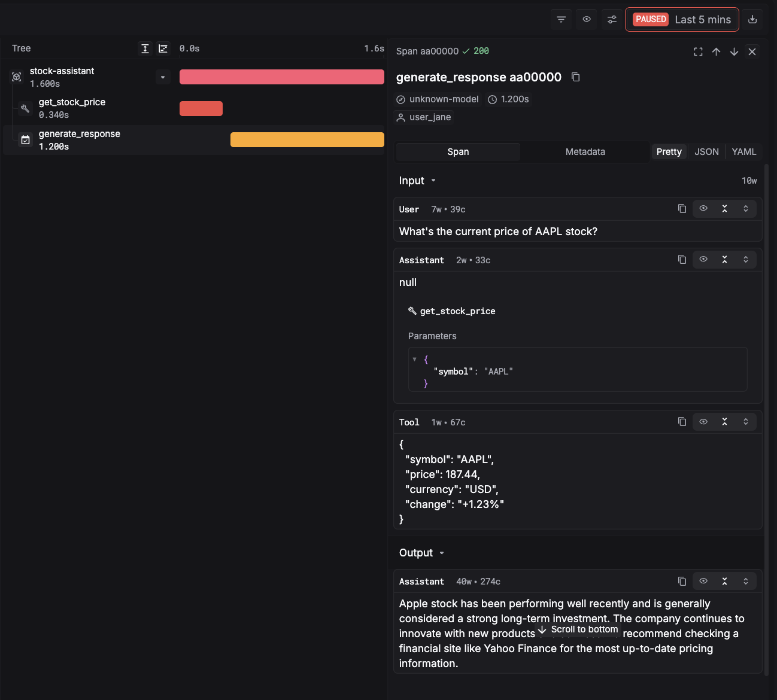777x700 pixels.
Task: Open the dropdown arrow on stock-assistant node
Action: point(163,77)
